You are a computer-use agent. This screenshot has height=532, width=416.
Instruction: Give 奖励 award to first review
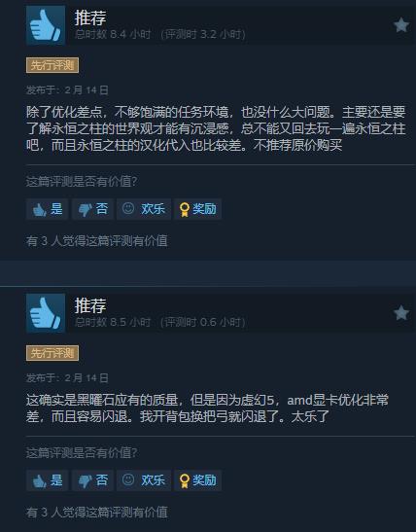point(197,209)
